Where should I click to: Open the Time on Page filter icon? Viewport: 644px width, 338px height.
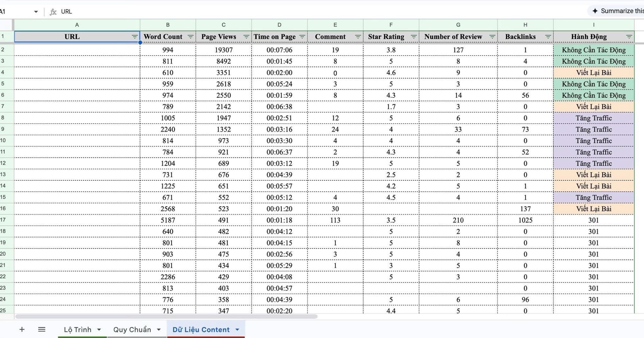[x=302, y=37]
